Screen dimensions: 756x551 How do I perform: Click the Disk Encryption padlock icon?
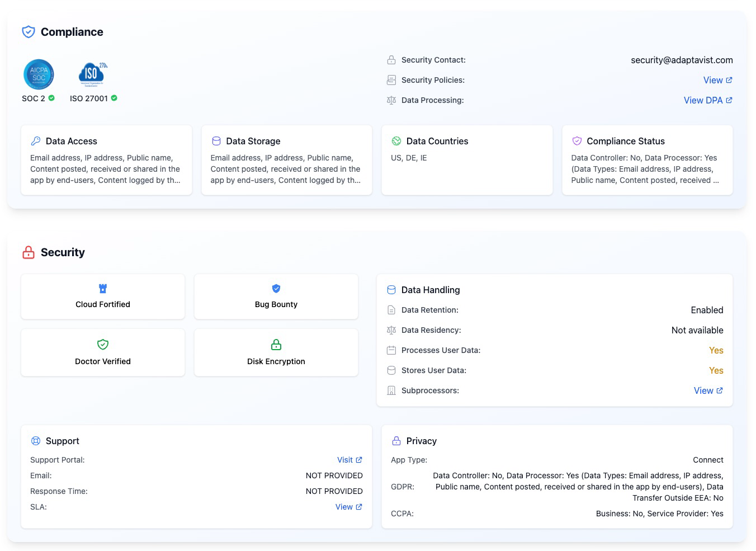click(x=276, y=345)
